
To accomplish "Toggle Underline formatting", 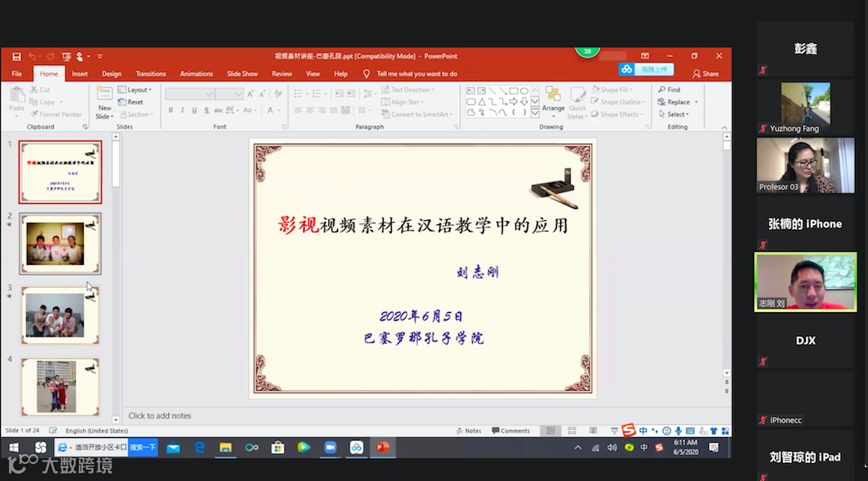I will pyautogui.click(x=194, y=110).
